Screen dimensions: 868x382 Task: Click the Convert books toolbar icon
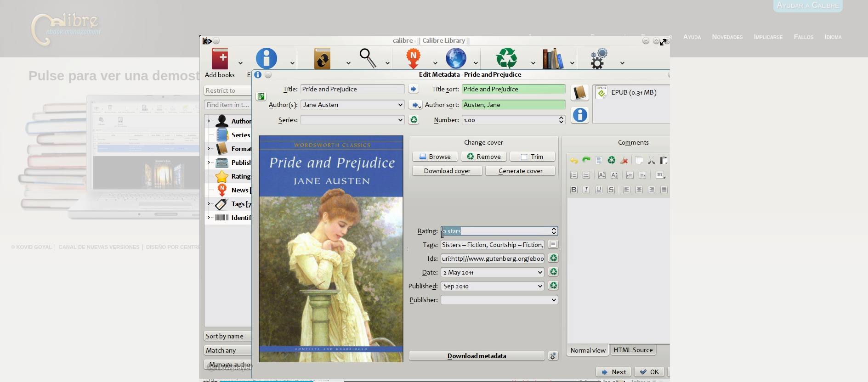pos(322,59)
